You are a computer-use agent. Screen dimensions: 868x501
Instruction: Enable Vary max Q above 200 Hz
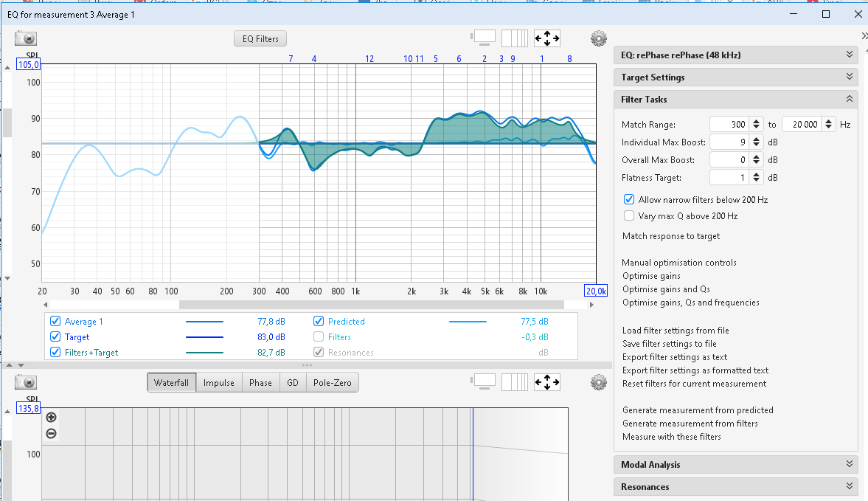coord(629,216)
